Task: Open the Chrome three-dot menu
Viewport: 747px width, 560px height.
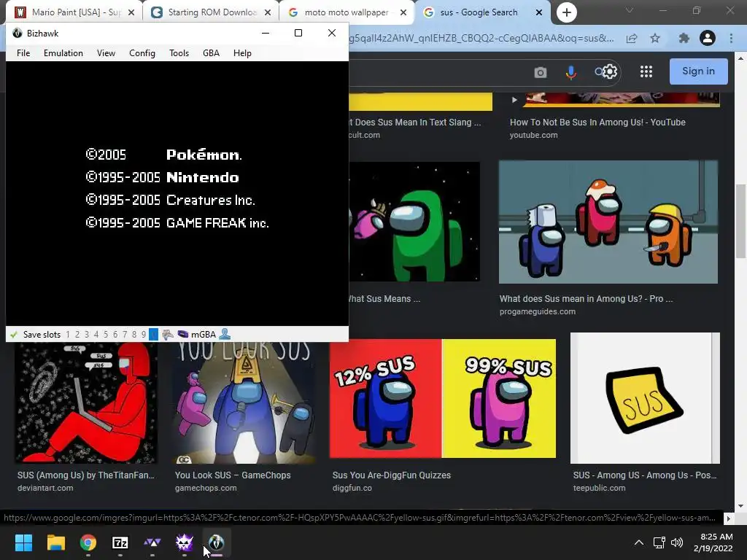Action: [731, 38]
